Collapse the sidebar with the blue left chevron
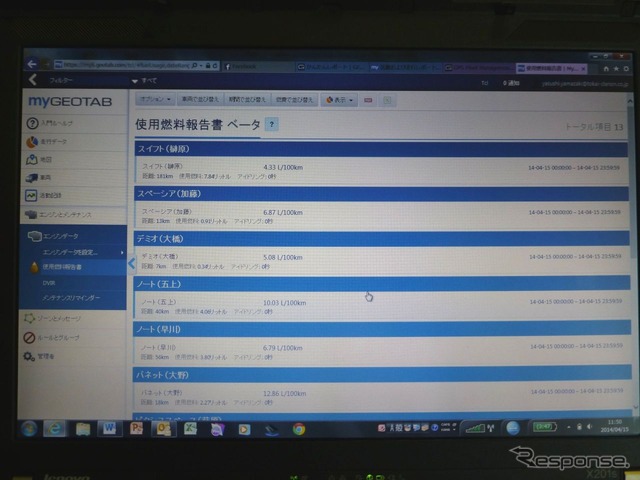640x480 pixels. coord(131,263)
